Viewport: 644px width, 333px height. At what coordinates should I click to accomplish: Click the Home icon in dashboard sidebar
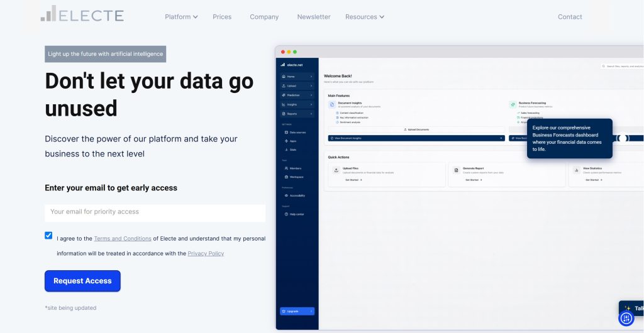pos(284,77)
